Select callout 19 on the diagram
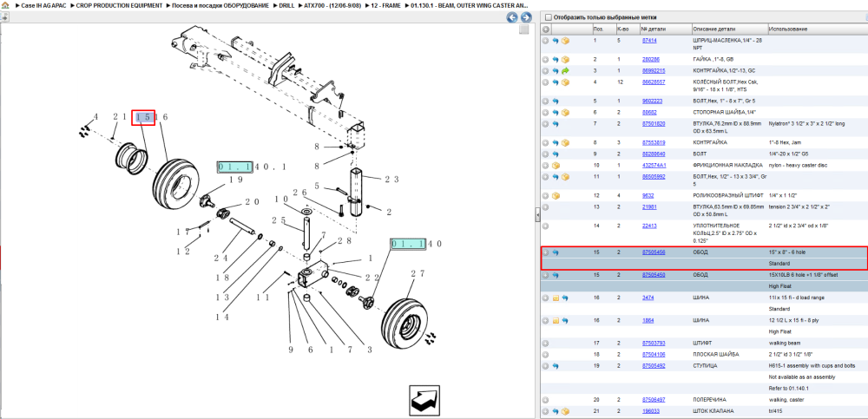This screenshot has height=419, width=868. point(236,180)
